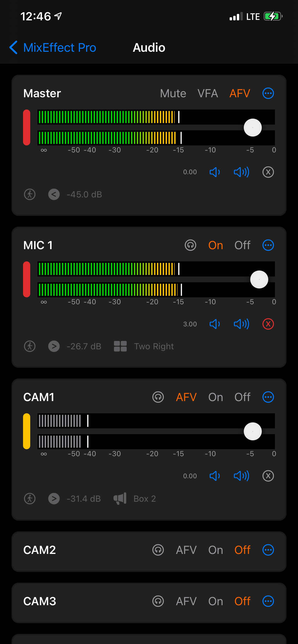298x644 pixels.
Task: Reset MIC 1 gain with the red X
Action: click(x=268, y=324)
